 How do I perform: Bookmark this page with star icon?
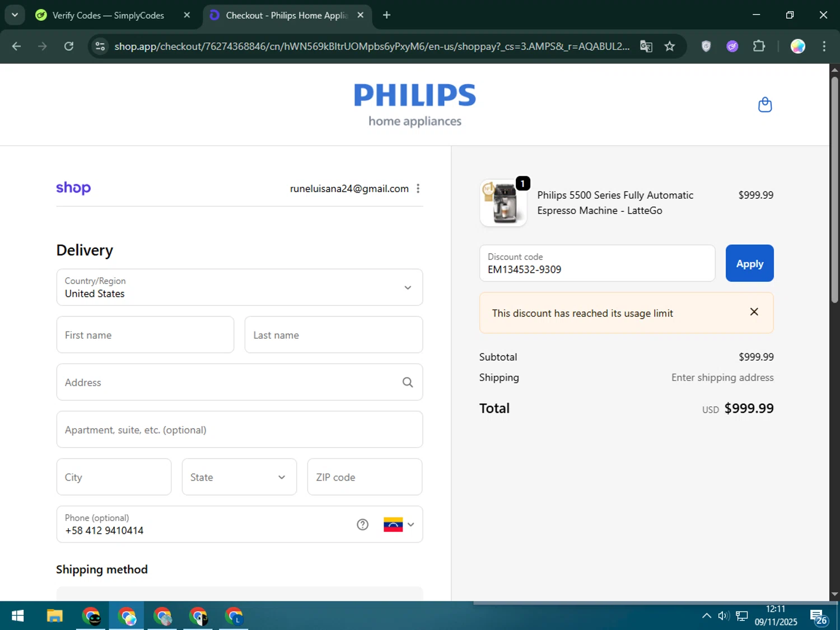click(x=670, y=46)
